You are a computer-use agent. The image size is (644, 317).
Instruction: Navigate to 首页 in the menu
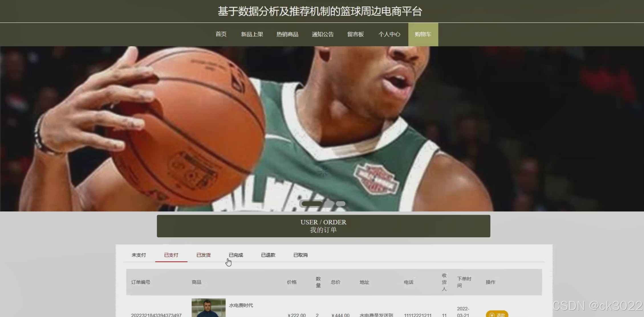(x=221, y=34)
